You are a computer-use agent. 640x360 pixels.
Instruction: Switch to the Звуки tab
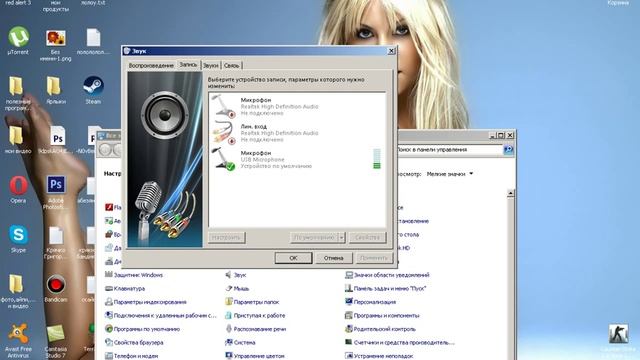pos(211,65)
